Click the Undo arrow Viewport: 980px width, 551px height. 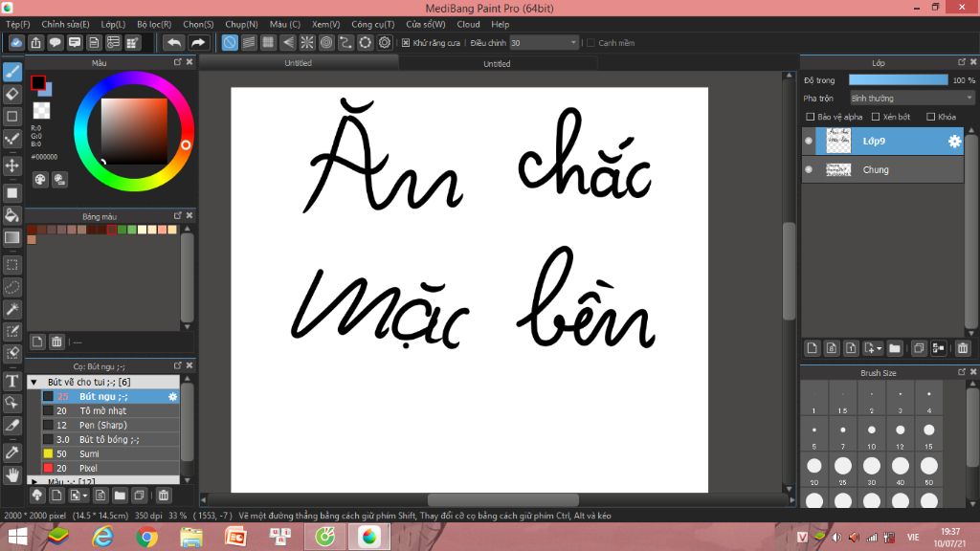(174, 42)
